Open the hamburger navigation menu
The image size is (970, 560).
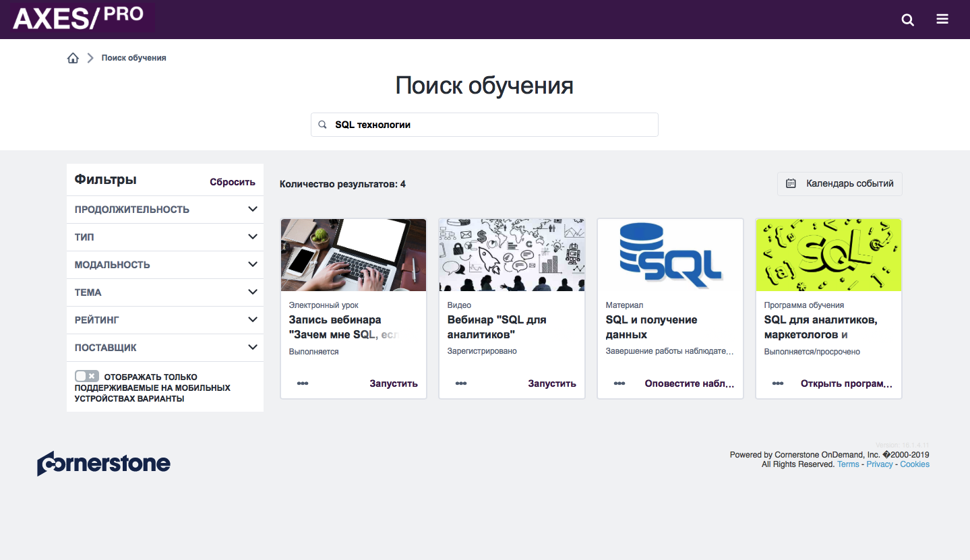pyautogui.click(x=942, y=19)
